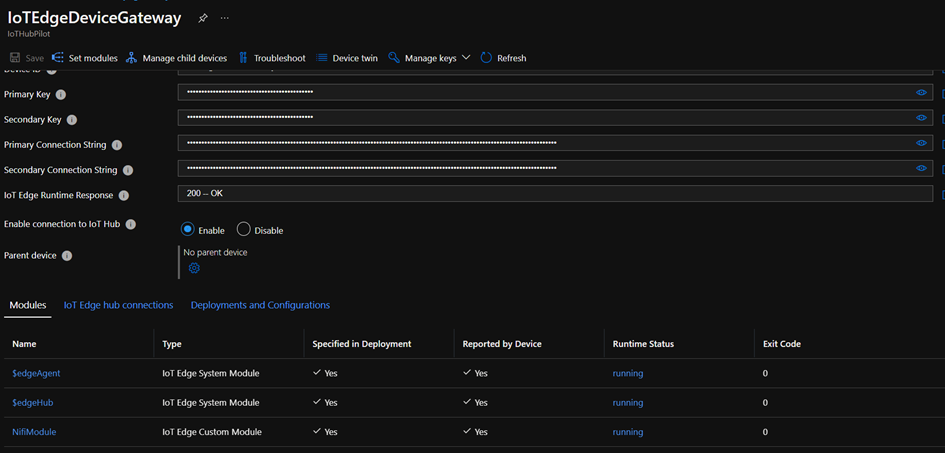
Task: Copy the Primary Key value
Action: click(943, 93)
